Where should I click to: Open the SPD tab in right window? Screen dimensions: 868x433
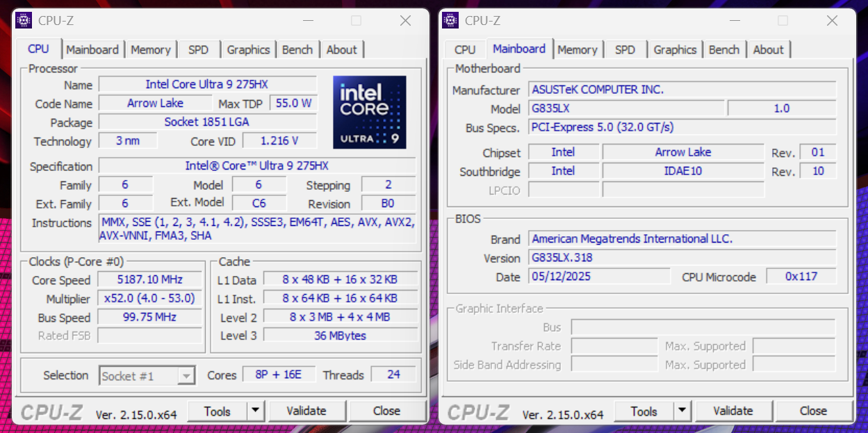[625, 49]
